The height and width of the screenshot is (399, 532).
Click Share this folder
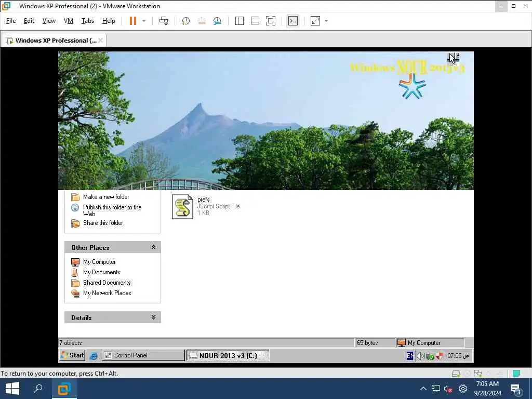103,223
